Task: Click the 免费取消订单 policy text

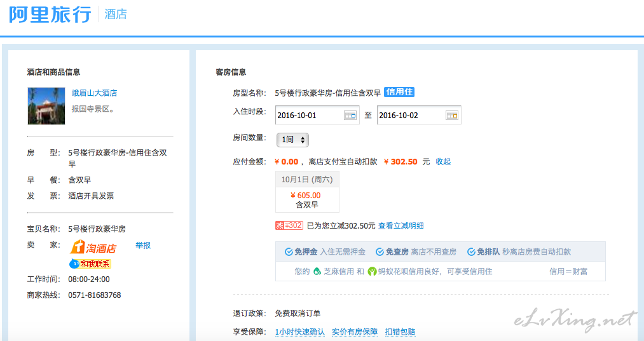Action: [x=298, y=314]
